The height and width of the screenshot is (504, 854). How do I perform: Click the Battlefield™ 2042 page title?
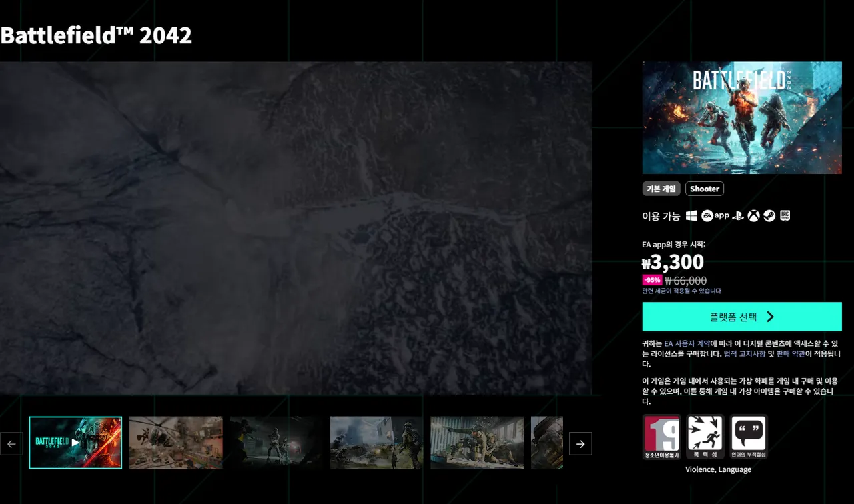click(96, 35)
